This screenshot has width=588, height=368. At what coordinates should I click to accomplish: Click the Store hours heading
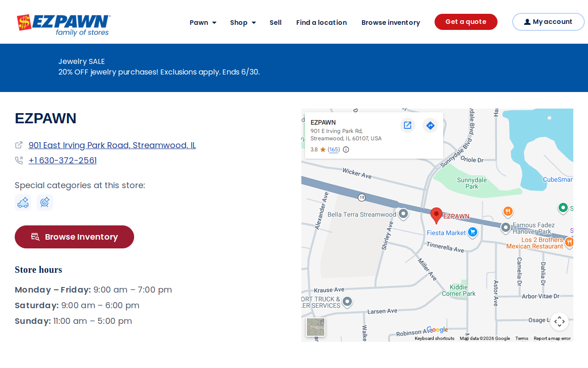pyautogui.click(x=39, y=270)
